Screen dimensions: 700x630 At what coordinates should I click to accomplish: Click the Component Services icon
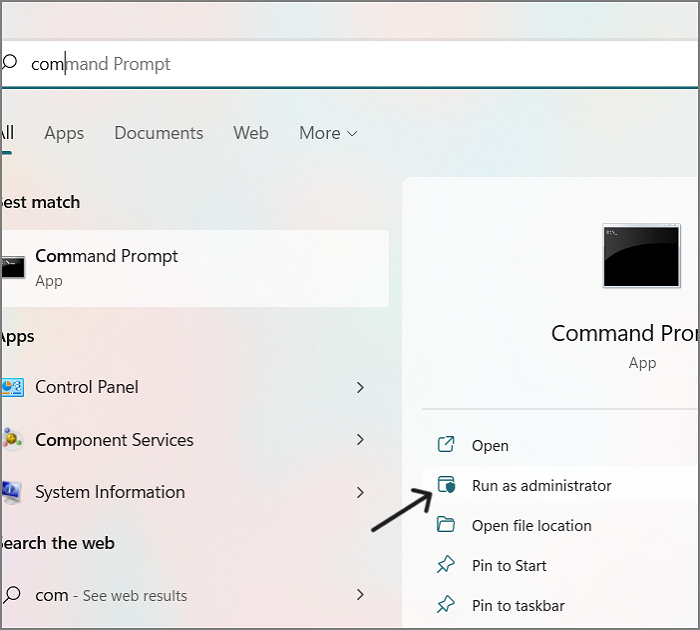(x=12, y=440)
